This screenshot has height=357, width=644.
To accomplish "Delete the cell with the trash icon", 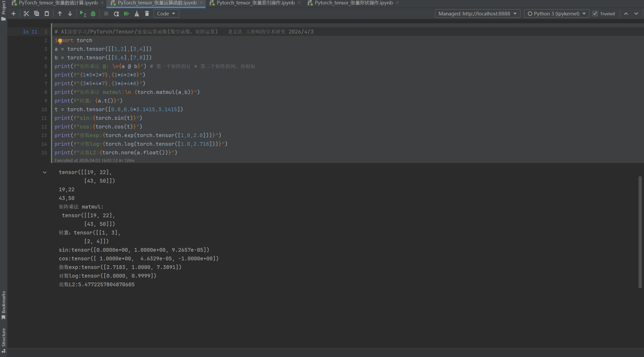I will click(x=147, y=14).
